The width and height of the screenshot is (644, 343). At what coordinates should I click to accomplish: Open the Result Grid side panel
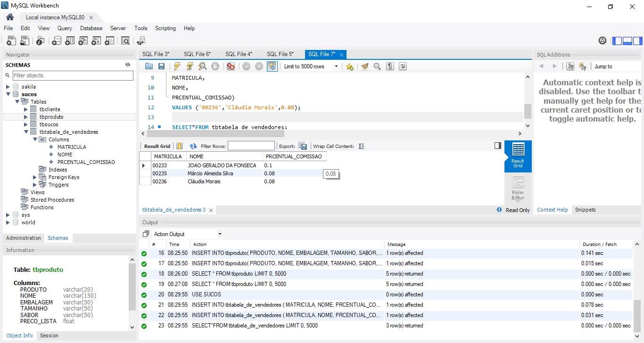point(497,146)
